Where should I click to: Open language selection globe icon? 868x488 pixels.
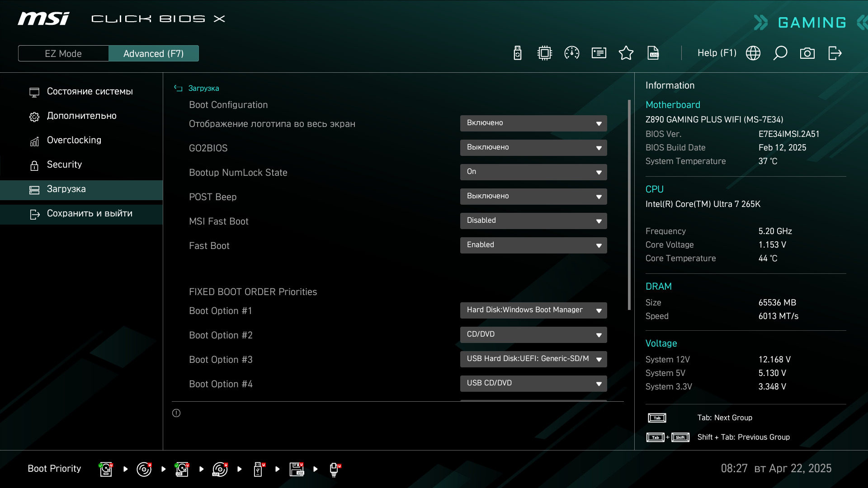coord(753,53)
